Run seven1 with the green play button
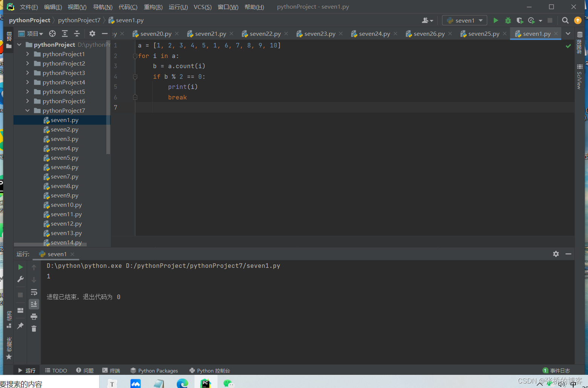 point(496,20)
